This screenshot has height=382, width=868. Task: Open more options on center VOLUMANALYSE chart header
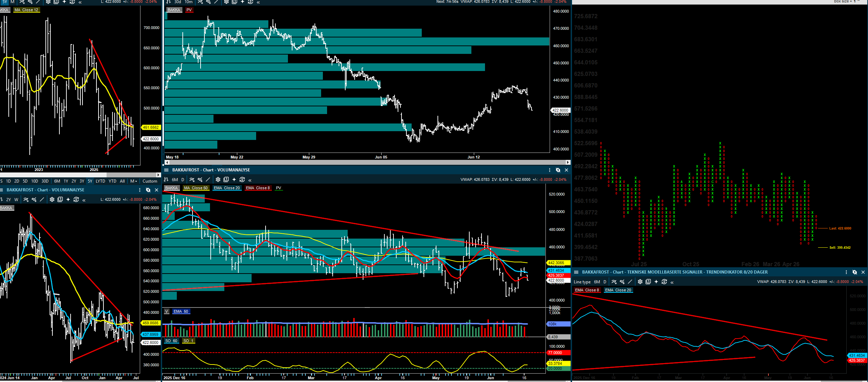point(550,170)
